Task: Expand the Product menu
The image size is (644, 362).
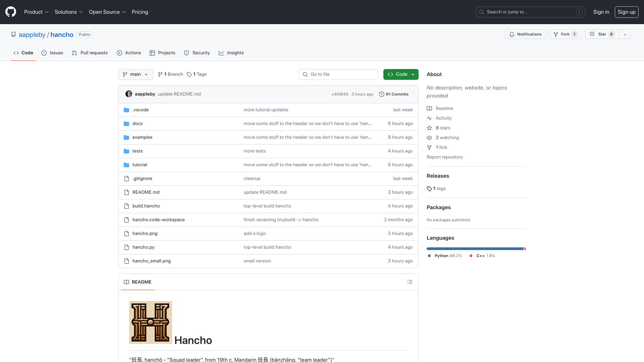Action: tap(36, 12)
